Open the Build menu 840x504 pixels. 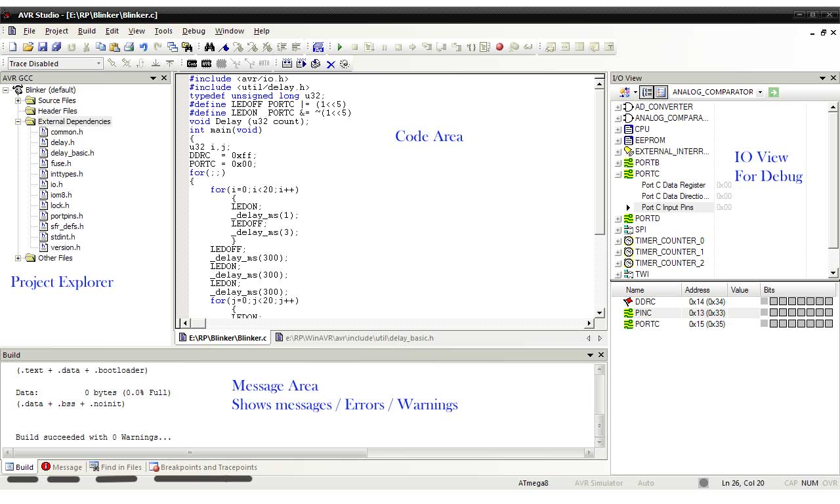pyautogui.click(x=87, y=31)
